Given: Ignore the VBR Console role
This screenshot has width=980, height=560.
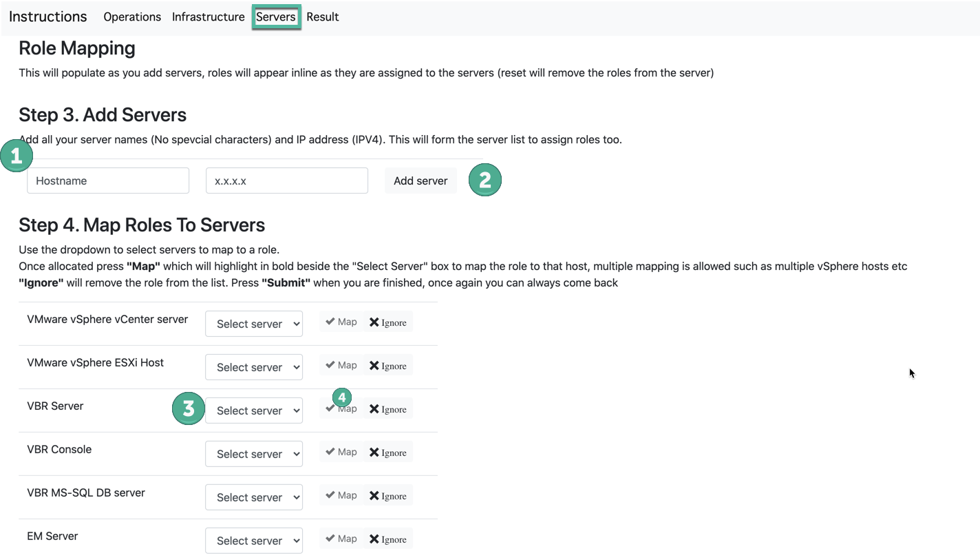Looking at the screenshot, I should point(388,452).
